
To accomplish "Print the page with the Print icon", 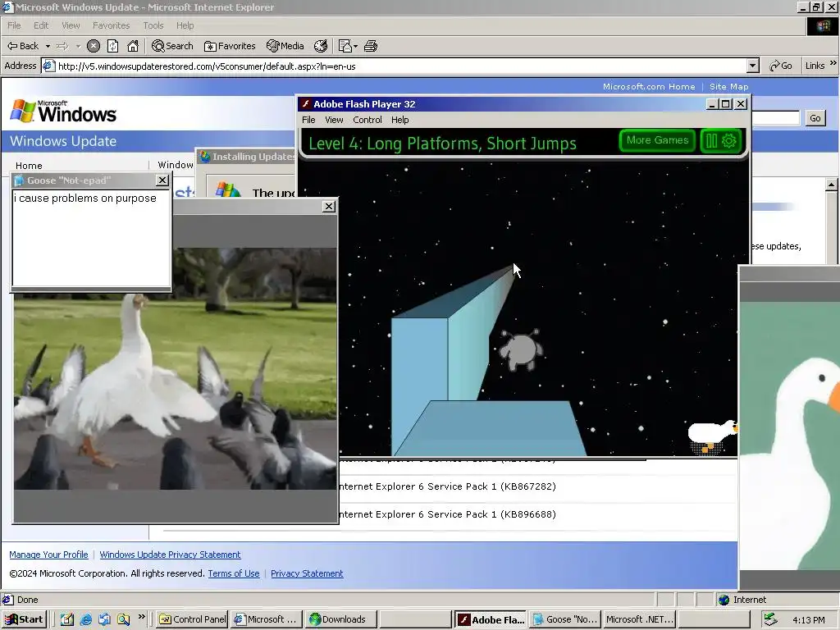I will (x=371, y=46).
